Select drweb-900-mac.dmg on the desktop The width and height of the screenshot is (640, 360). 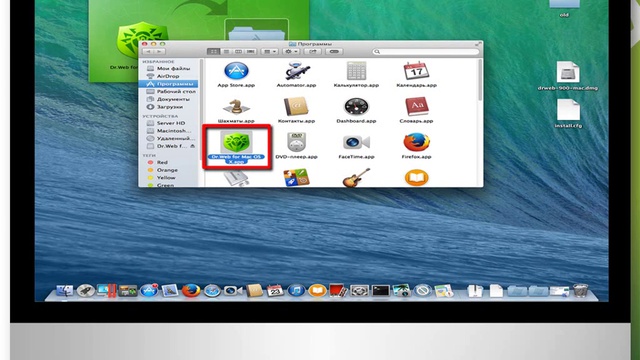click(568, 76)
